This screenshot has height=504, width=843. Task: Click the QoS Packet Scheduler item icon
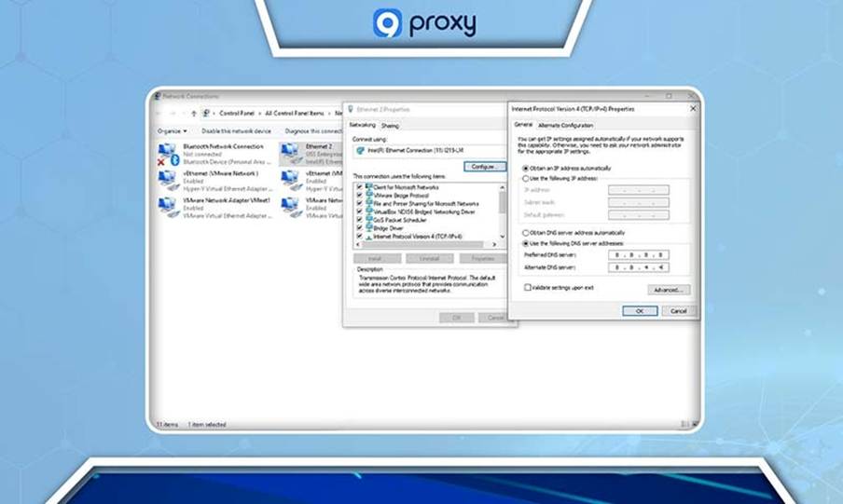369,220
